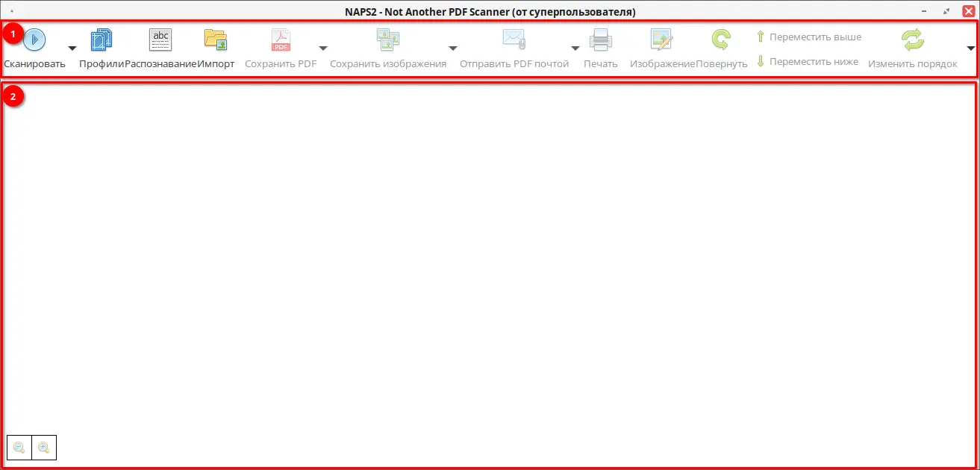Start scanning with the Сканировать button
The height and width of the screenshot is (470, 980).
pos(34,48)
